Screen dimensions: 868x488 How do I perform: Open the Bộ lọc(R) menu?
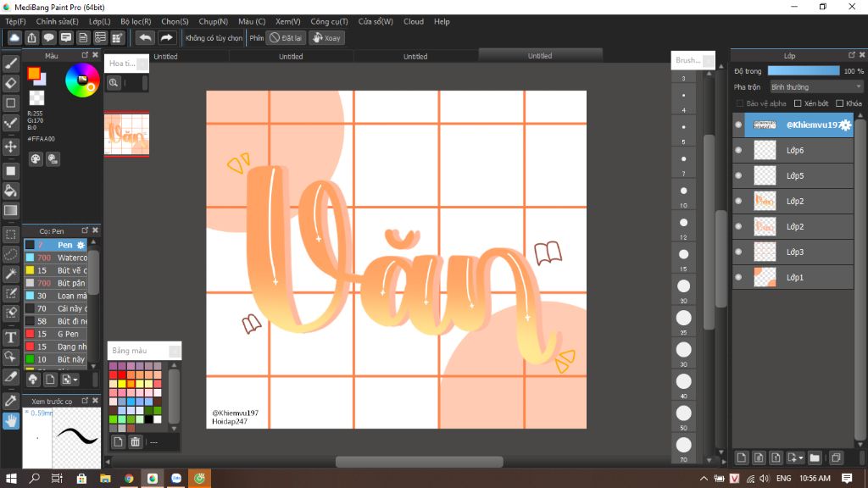point(136,21)
